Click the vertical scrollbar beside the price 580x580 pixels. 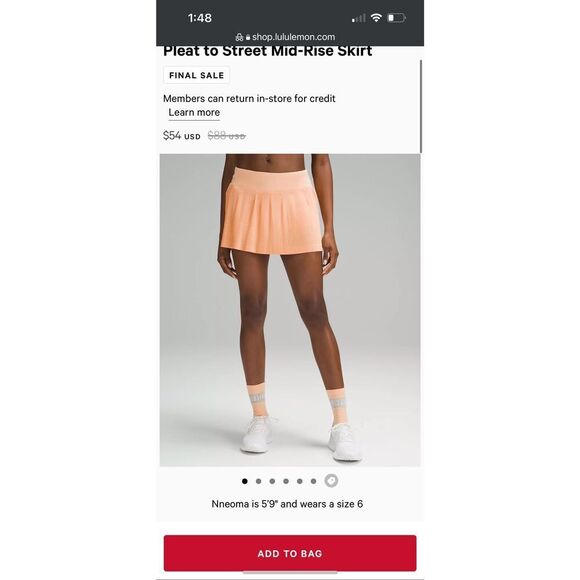tap(421, 107)
